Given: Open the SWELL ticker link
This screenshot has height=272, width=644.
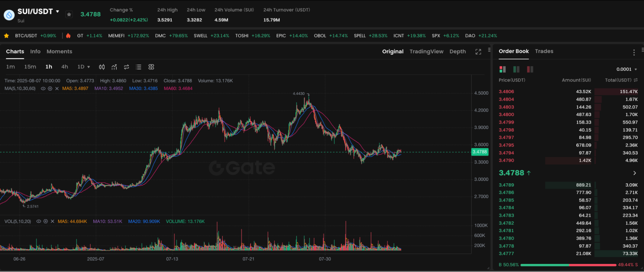Looking at the screenshot, I should pyautogui.click(x=211, y=36).
